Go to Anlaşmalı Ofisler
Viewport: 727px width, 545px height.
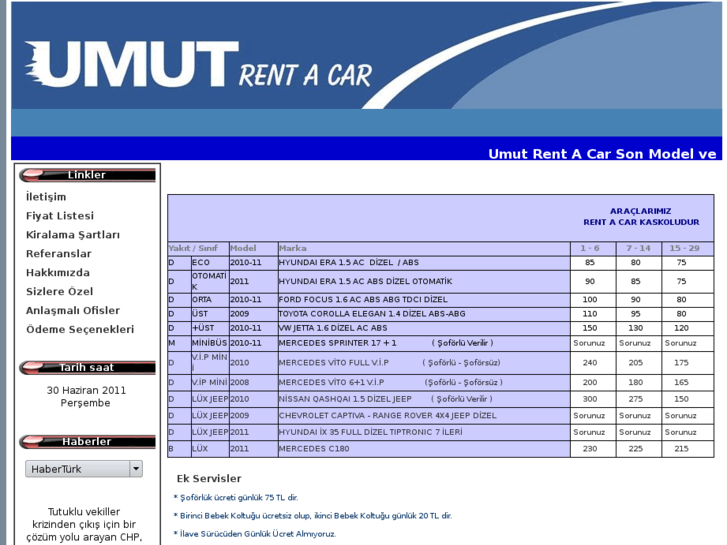(x=73, y=311)
